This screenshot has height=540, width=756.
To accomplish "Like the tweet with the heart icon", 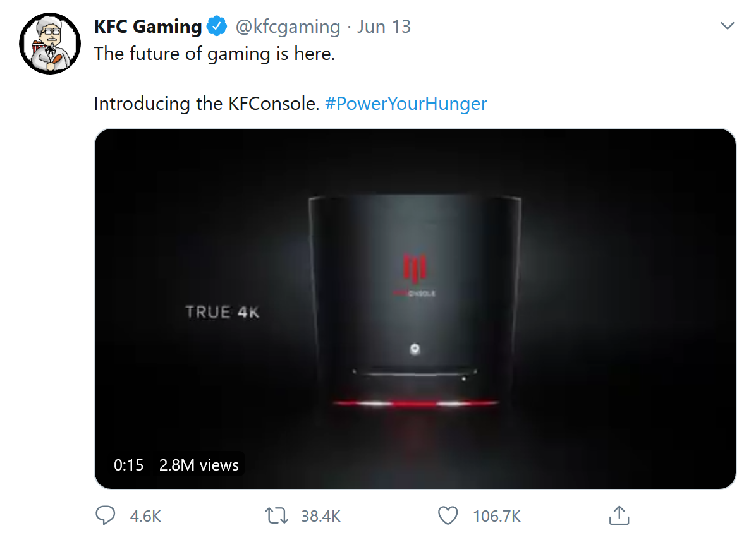I will (x=448, y=516).
